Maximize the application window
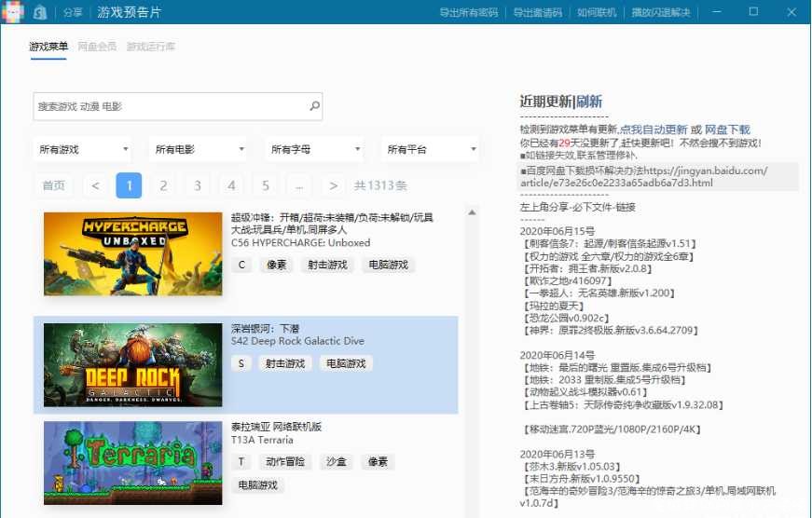 tap(754, 11)
